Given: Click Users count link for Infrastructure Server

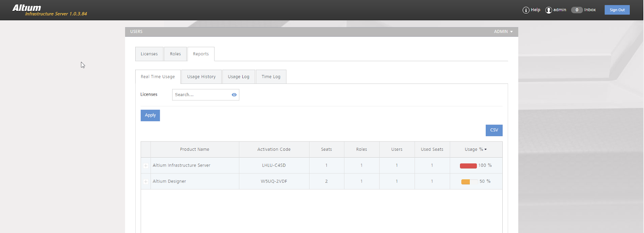Looking at the screenshot, I should (x=396, y=165).
